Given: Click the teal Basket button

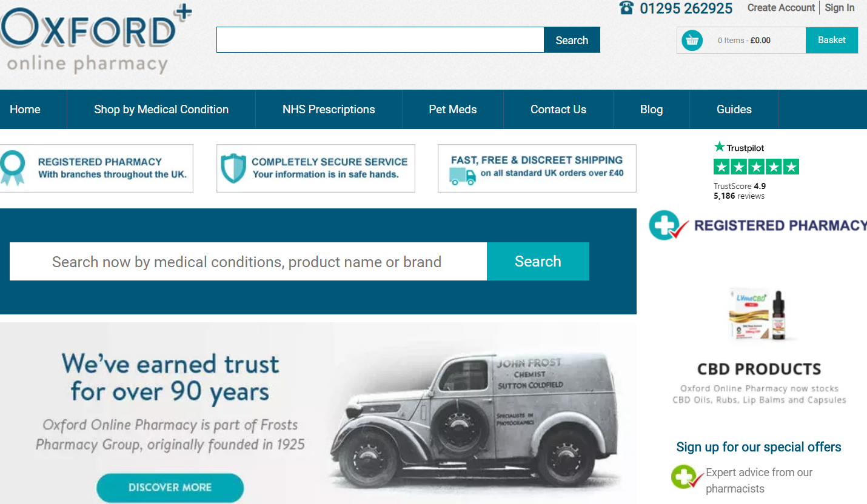Looking at the screenshot, I should (832, 40).
